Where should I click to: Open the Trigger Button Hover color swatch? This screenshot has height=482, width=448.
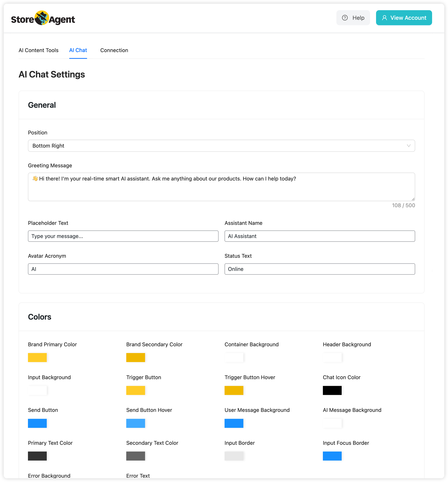pyautogui.click(x=234, y=390)
